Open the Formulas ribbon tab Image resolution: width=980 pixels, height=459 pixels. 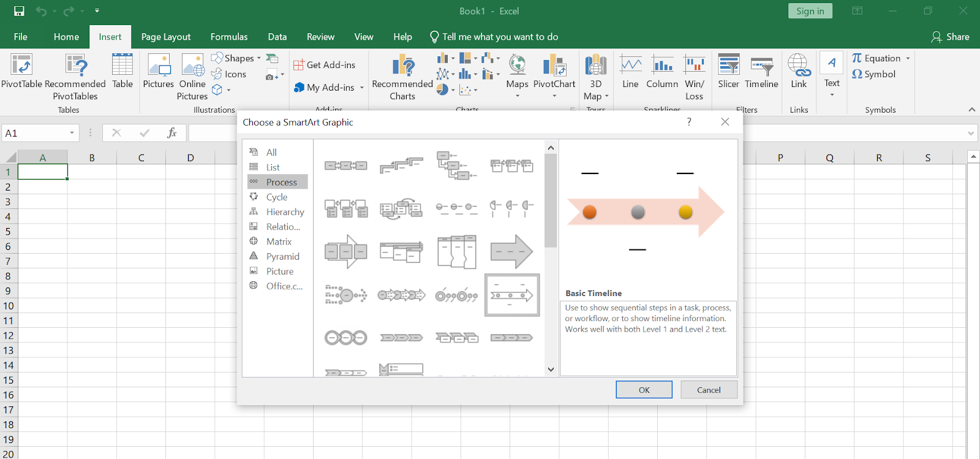pos(229,37)
